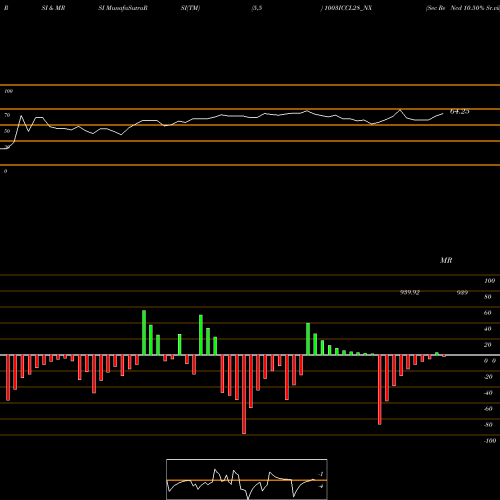The width and height of the screenshot is (500, 500).
Task: Click the 'Ncd 10.50% Sr.vii' header text
Action: coord(475,8)
